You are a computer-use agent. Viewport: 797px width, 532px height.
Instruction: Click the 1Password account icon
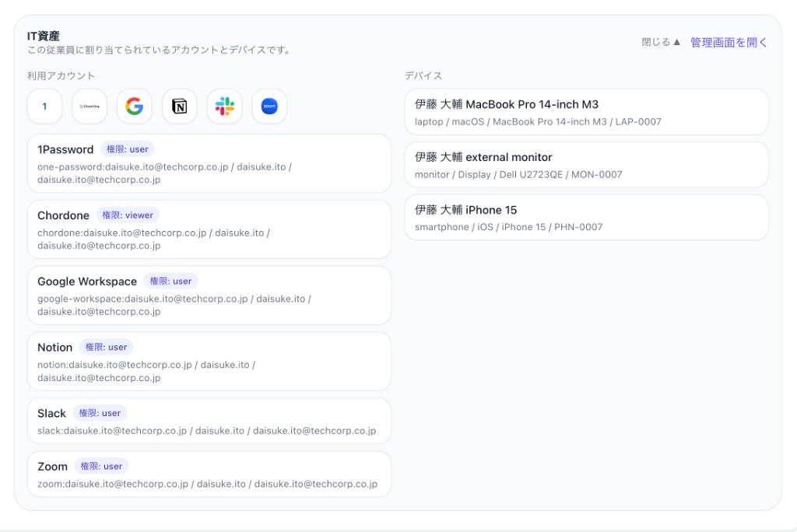click(x=44, y=107)
